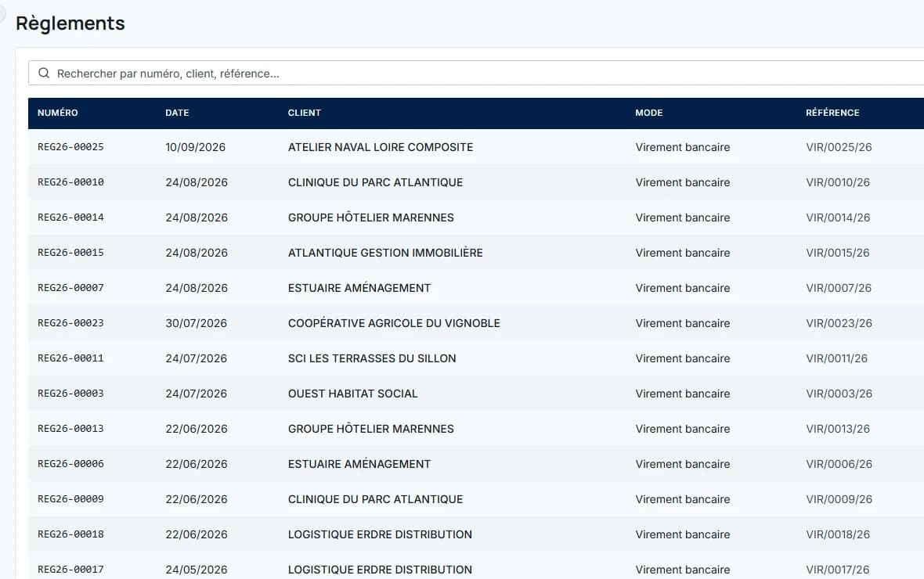Click reference VIR/0023/26
This screenshot has height=579, width=924.
point(839,323)
